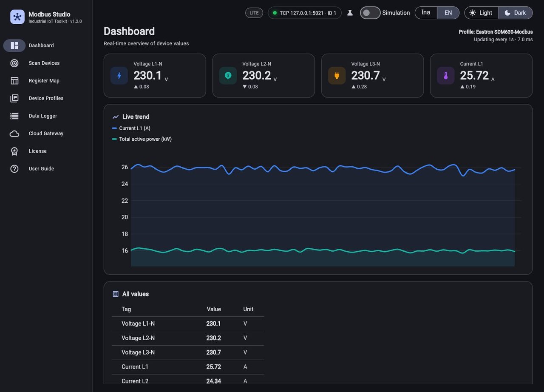544x392 pixels.
Task: Click the Register Map table icon
Action: click(14, 81)
